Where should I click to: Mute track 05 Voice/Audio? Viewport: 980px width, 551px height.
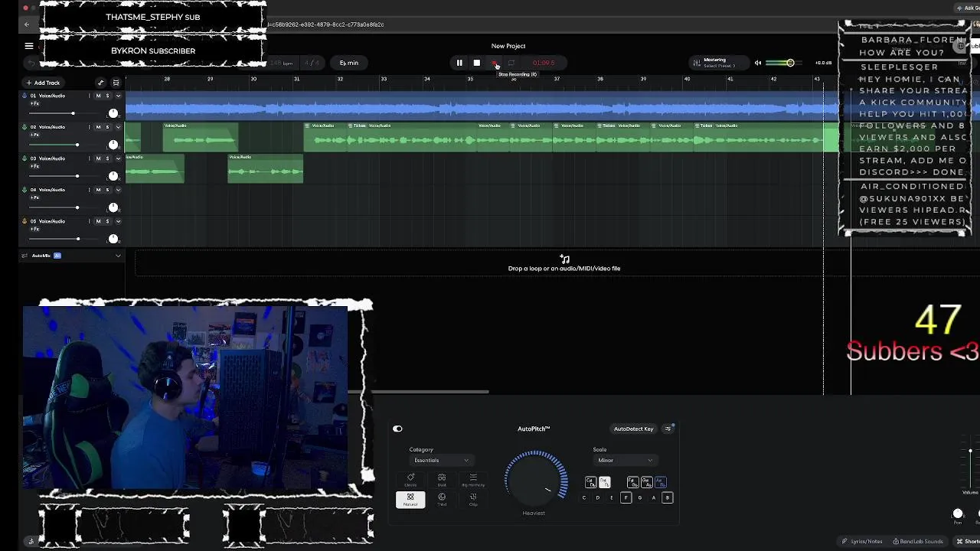(98, 221)
